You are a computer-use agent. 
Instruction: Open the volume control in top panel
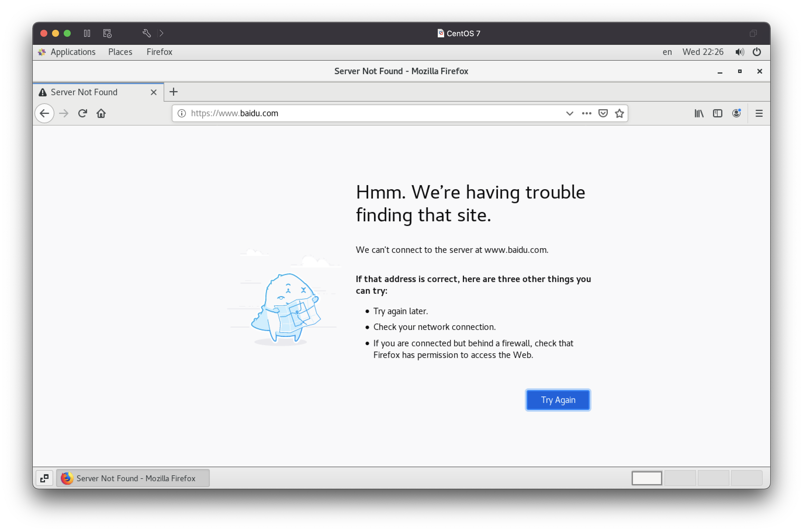pos(740,52)
